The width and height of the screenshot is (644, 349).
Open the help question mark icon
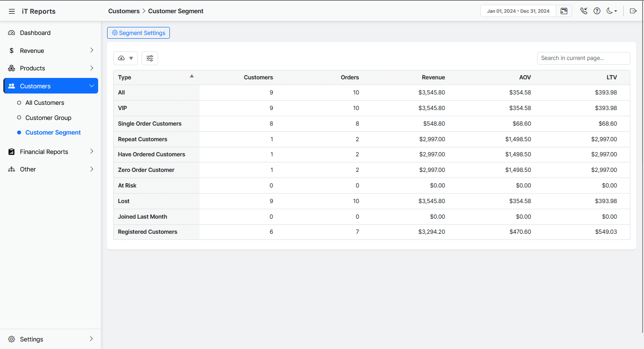coord(597,11)
